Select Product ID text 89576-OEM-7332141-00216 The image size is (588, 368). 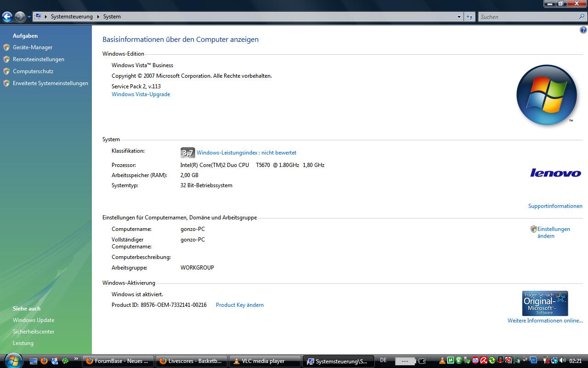[x=174, y=305]
